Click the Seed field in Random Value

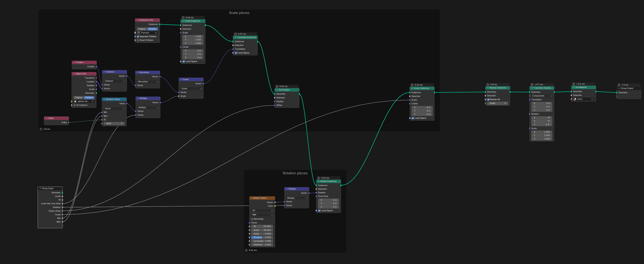[114, 124]
